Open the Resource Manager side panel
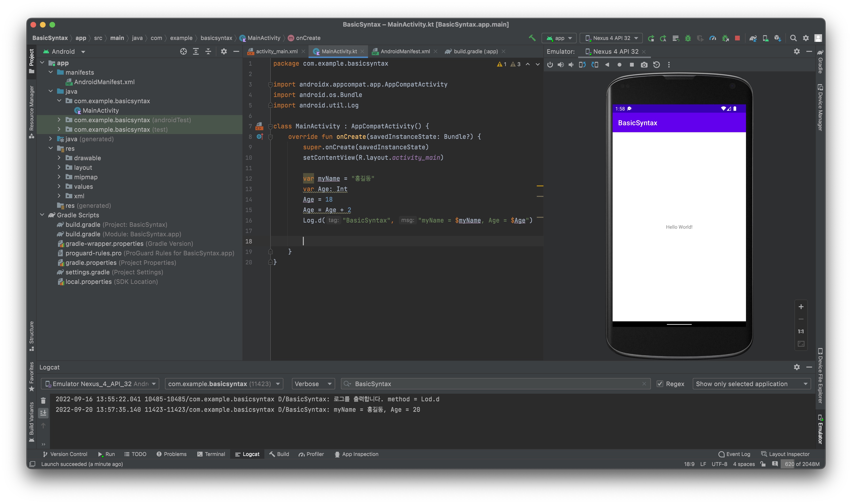Viewport: 852px width, 504px height. tap(31, 112)
